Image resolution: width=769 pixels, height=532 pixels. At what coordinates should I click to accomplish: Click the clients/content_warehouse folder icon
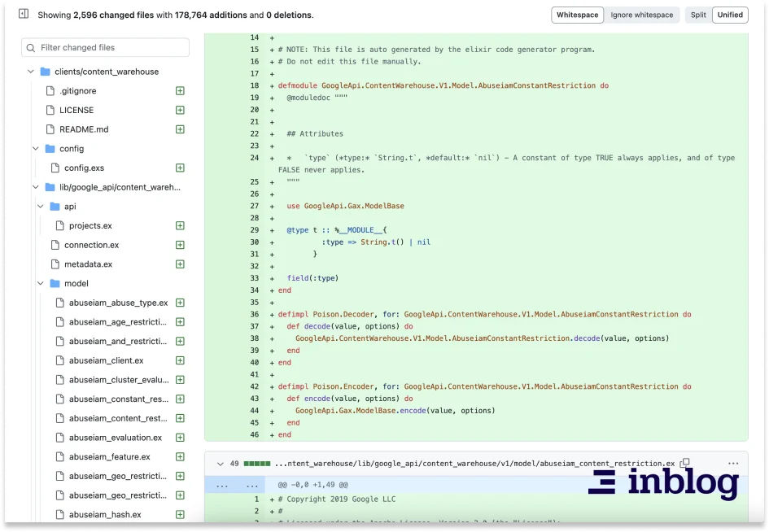(x=46, y=72)
